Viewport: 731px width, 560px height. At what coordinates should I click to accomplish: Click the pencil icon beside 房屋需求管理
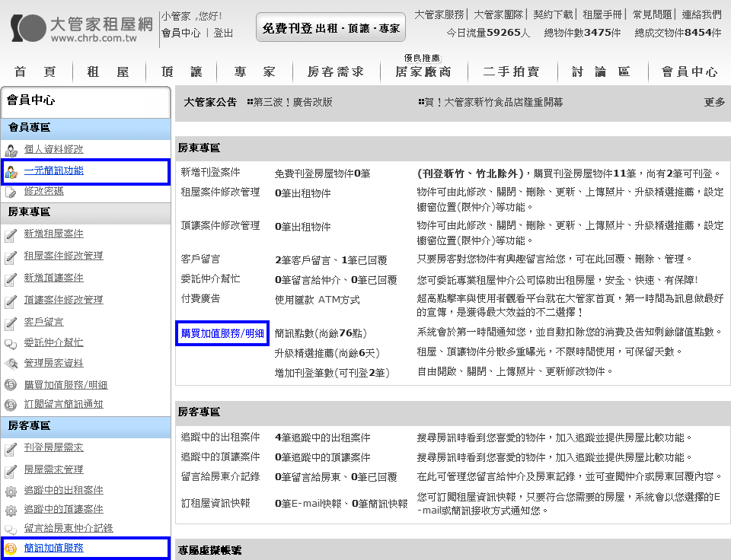(x=11, y=470)
